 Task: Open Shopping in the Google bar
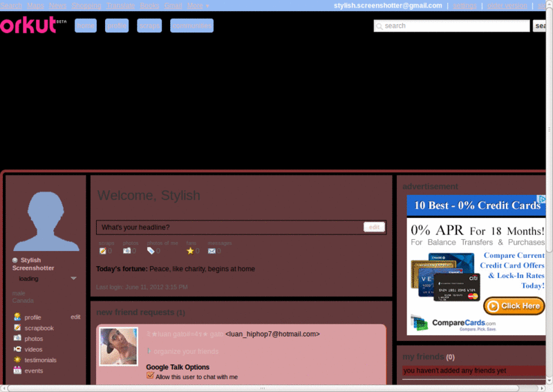pos(86,6)
